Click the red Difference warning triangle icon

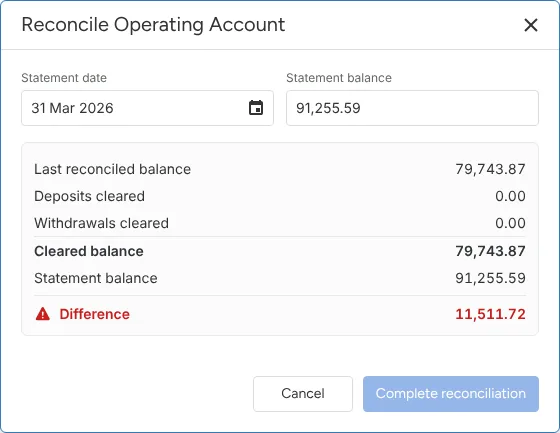coord(43,314)
